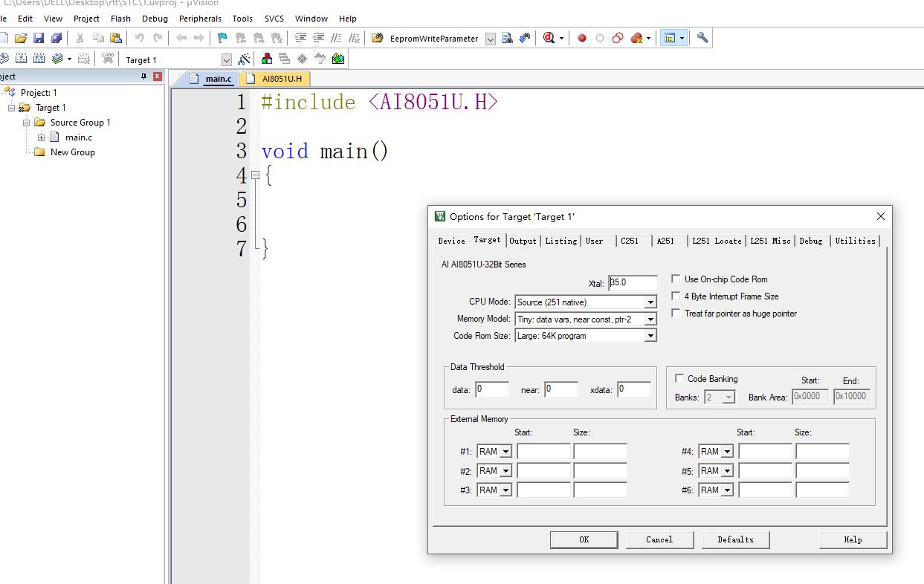
Task: Click the Xtal frequency input field
Action: 633,283
